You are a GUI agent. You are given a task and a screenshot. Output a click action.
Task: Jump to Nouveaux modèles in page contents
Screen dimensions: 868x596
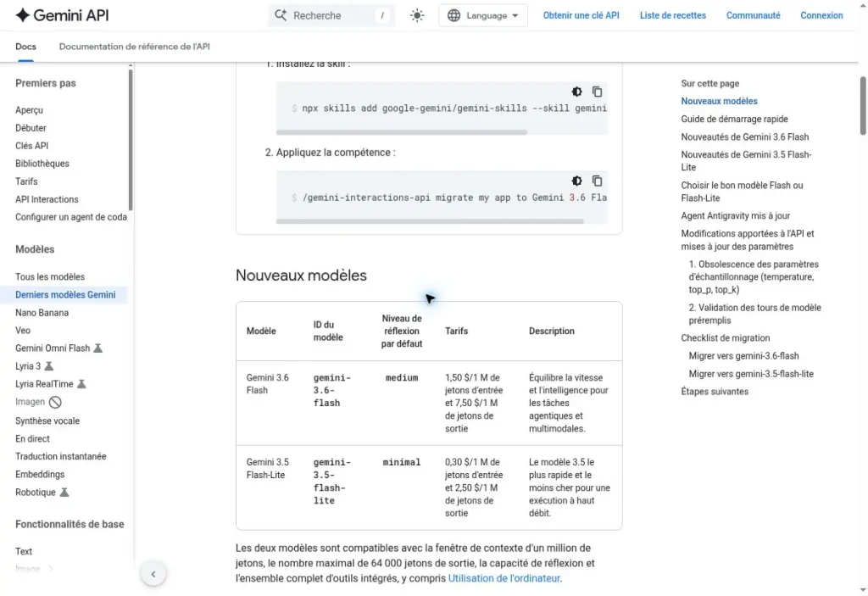719,101
